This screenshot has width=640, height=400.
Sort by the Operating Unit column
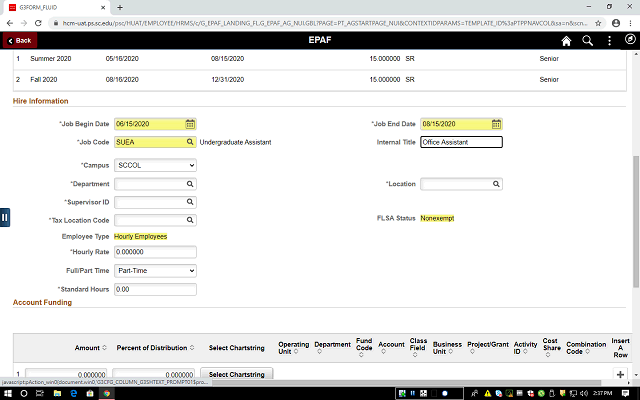(x=293, y=348)
